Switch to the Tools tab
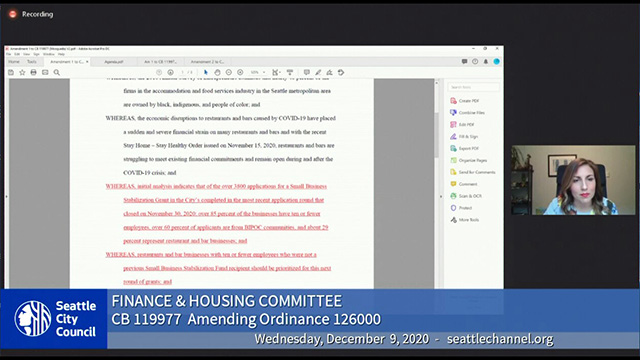This screenshot has height=360, width=640. point(32,62)
